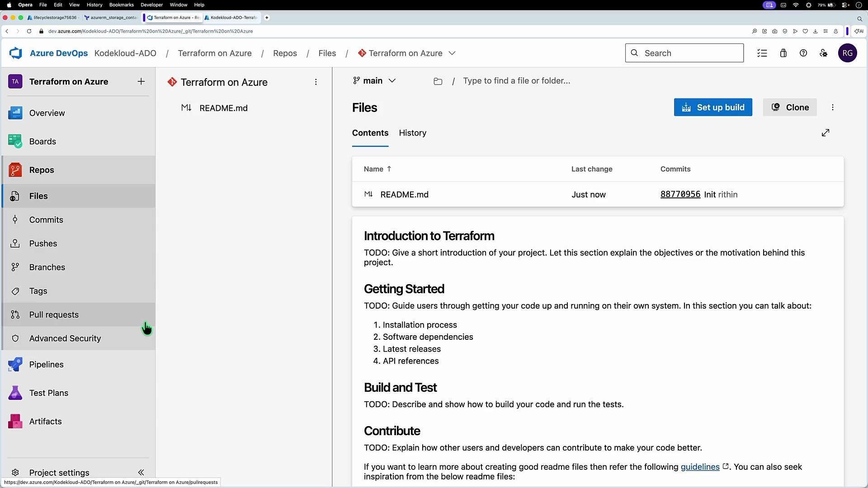The height and width of the screenshot is (488, 868).
Task: Sort files by Name column
Action: tap(377, 169)
